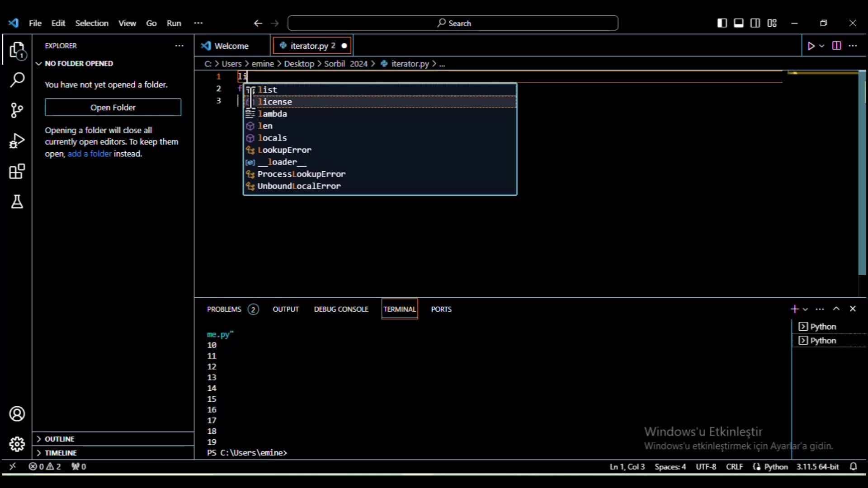Select interpreter 3.11.5 64-bit

(817, 466)
